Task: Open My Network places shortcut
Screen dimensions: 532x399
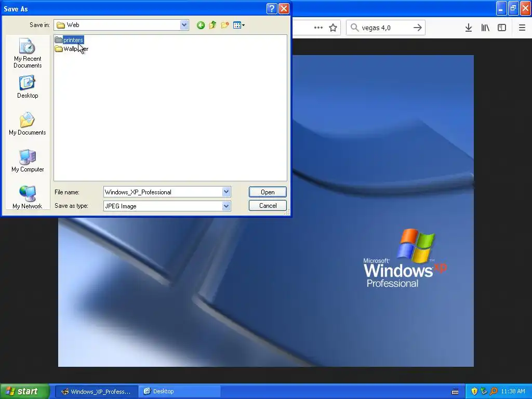Action: [28, 197]
